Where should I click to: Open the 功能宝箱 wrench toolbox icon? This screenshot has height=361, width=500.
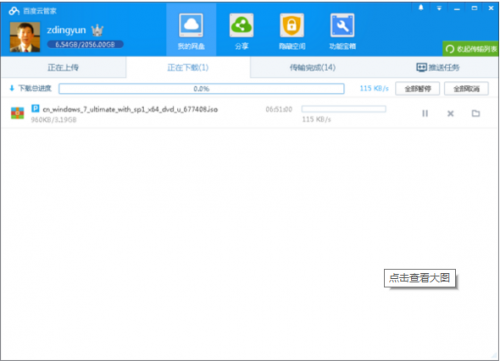point(342,25)
